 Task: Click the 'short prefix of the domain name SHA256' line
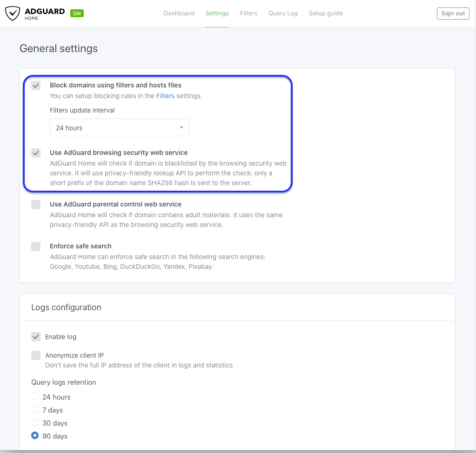pyautogui.click(x=151, y=183)
